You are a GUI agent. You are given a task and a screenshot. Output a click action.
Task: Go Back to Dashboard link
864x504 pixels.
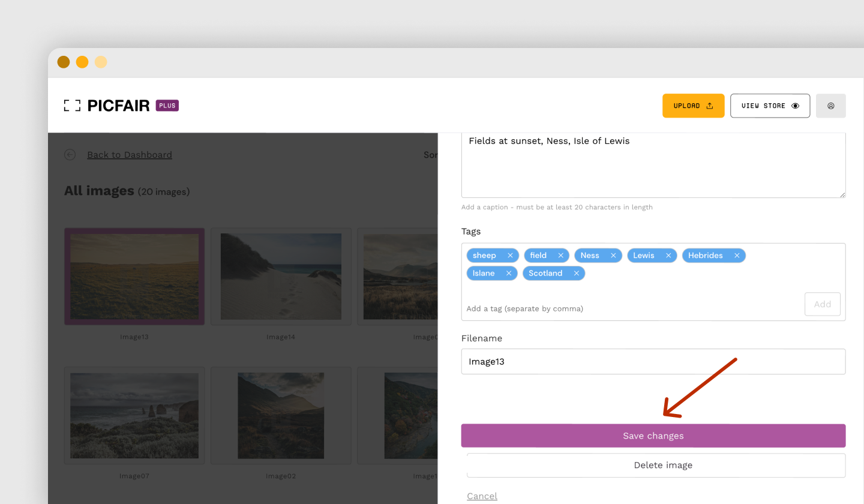click(x=130, y=155)
